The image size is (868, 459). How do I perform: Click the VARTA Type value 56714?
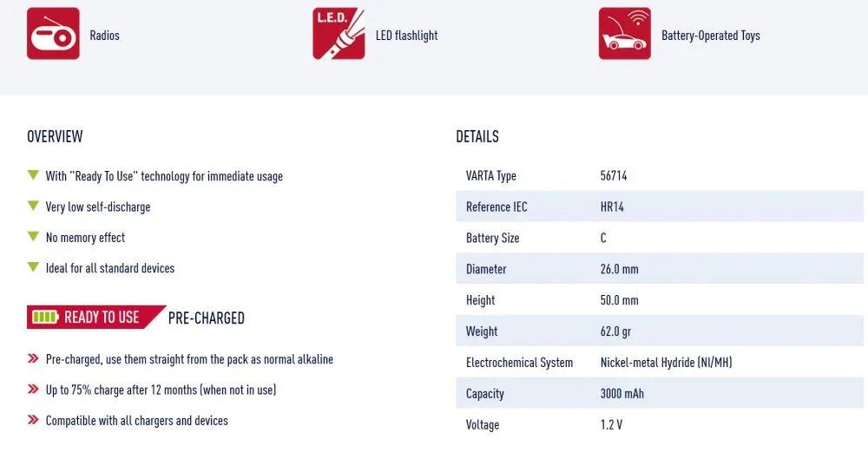point(613,175)
